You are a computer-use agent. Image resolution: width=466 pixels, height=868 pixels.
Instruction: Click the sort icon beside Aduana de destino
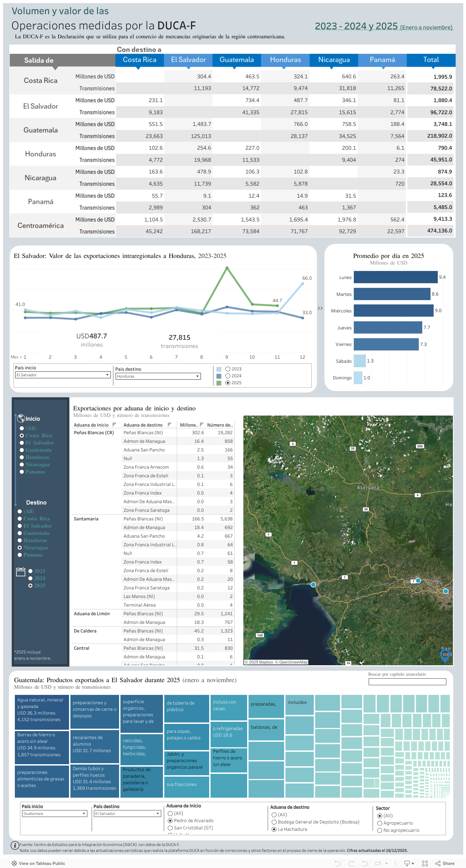169,425
